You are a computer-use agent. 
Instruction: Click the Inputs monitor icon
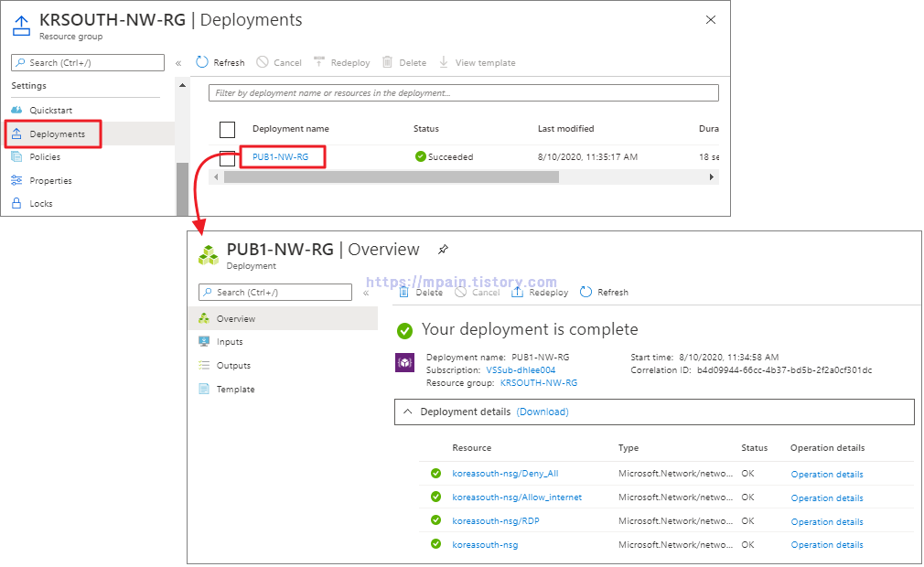[204, 341]
